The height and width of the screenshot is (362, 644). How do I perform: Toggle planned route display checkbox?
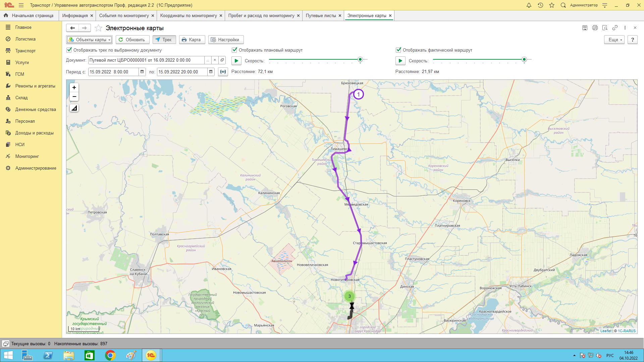click(x=234, y=50)
